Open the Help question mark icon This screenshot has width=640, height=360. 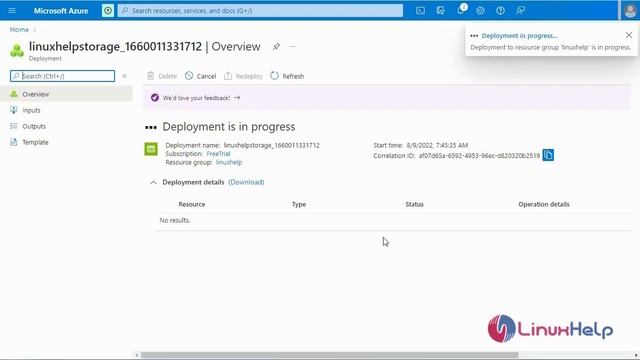500,11
